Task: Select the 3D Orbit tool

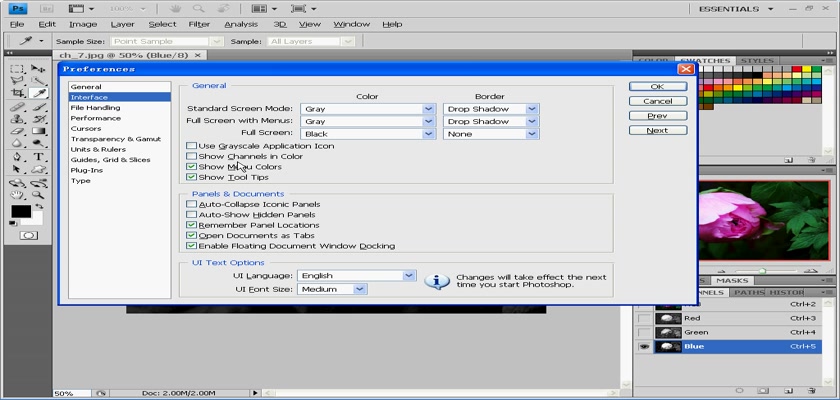Action: 38,183
